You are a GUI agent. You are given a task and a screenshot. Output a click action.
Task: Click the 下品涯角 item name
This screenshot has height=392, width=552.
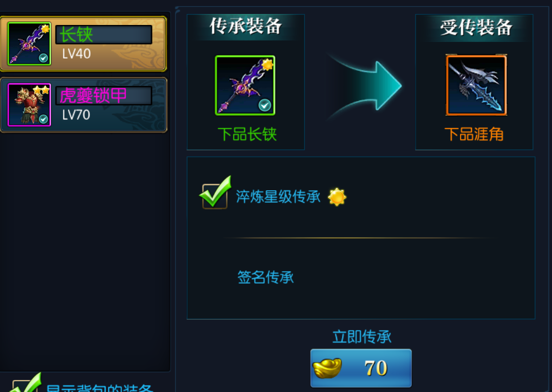pos(474,134)
